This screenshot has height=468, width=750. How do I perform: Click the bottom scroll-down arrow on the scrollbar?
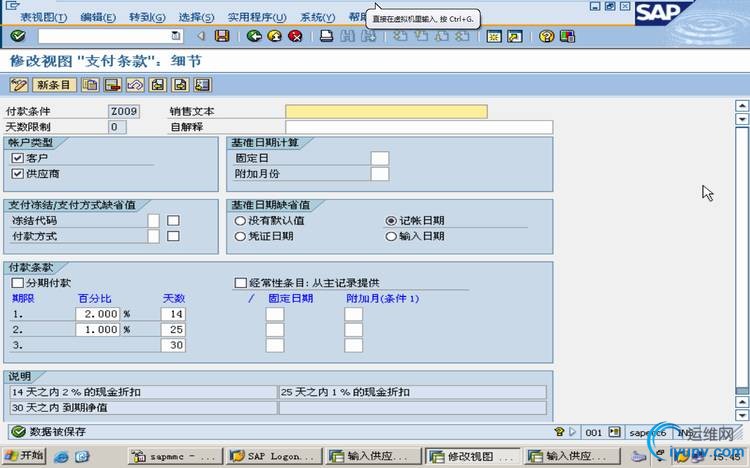(742, 415)
